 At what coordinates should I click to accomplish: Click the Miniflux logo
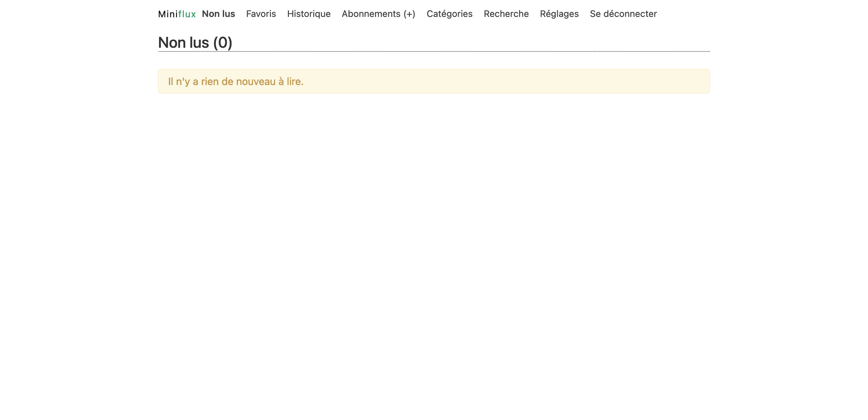tap(177, 14)
